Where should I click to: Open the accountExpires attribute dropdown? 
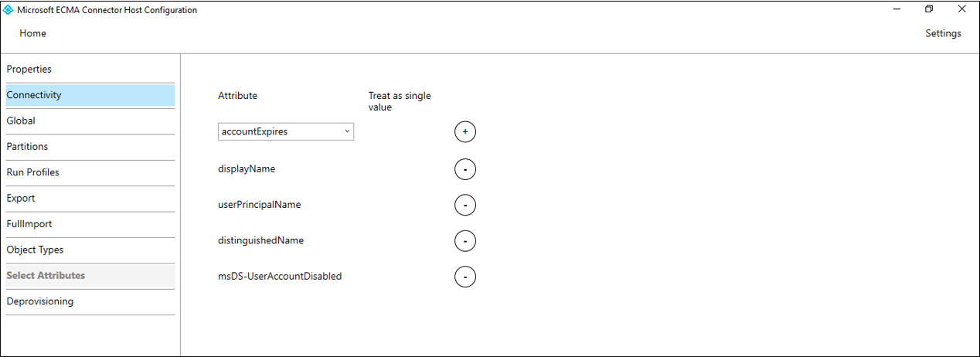click(286, 131)
